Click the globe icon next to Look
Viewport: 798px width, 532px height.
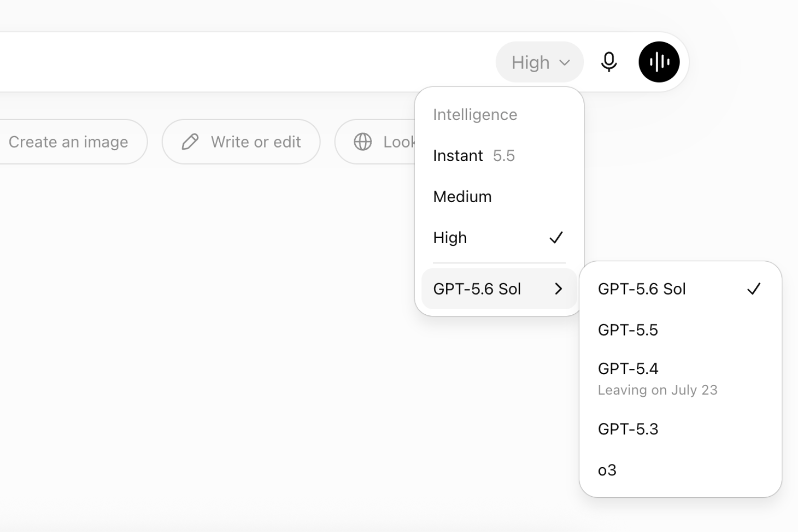tap(363, 142)
